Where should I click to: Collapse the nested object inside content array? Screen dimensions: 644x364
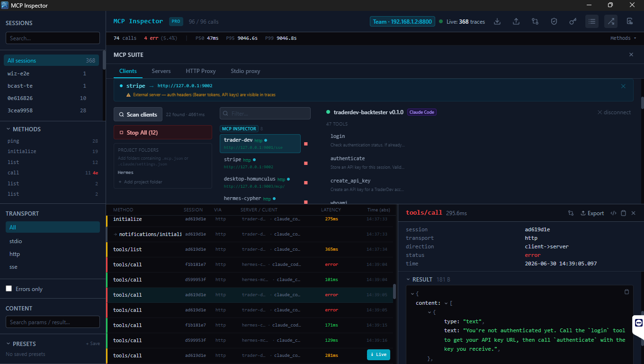429,312
